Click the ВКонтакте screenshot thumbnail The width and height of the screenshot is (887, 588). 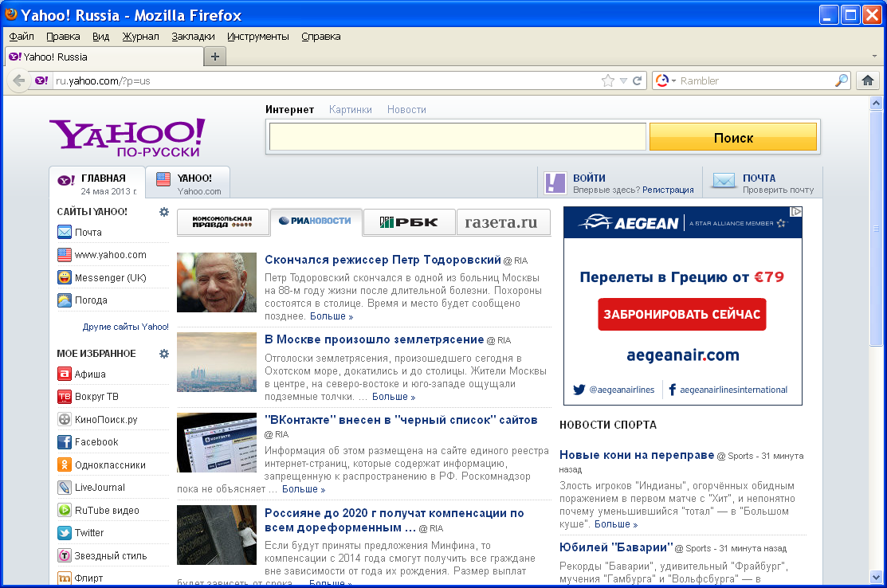(217, 443)
